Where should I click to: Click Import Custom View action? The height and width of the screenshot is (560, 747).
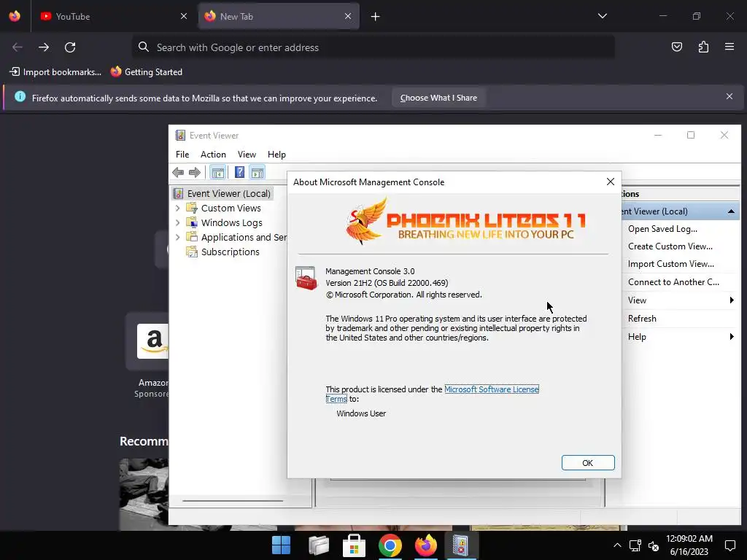(x=670, y=264)
